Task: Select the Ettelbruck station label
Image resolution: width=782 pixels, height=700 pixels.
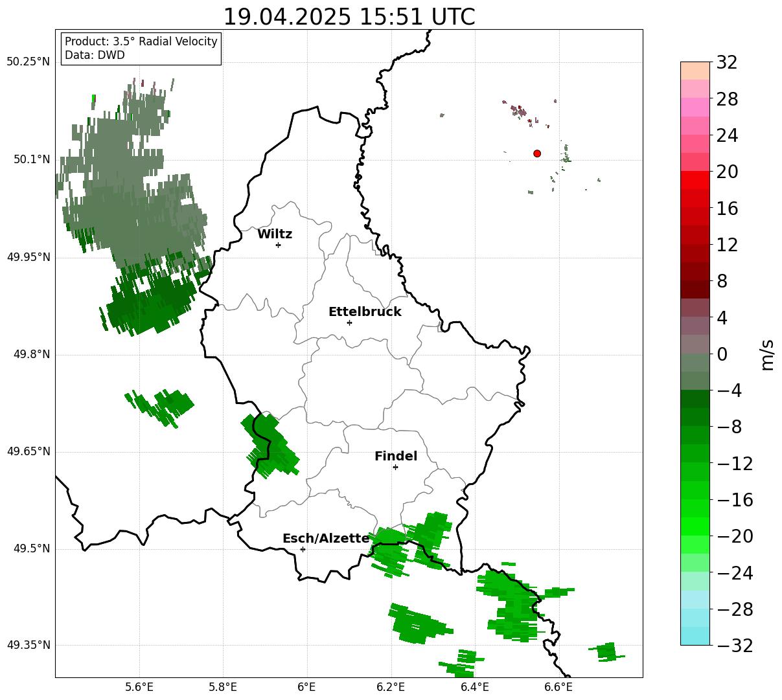Action: coord(365,312)
